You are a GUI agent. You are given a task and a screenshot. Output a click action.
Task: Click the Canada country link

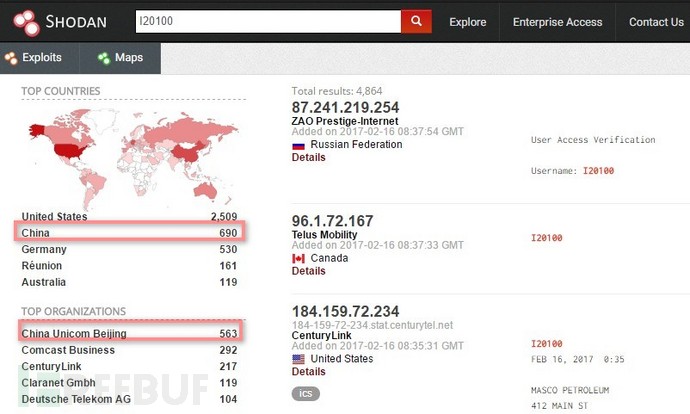329,258
